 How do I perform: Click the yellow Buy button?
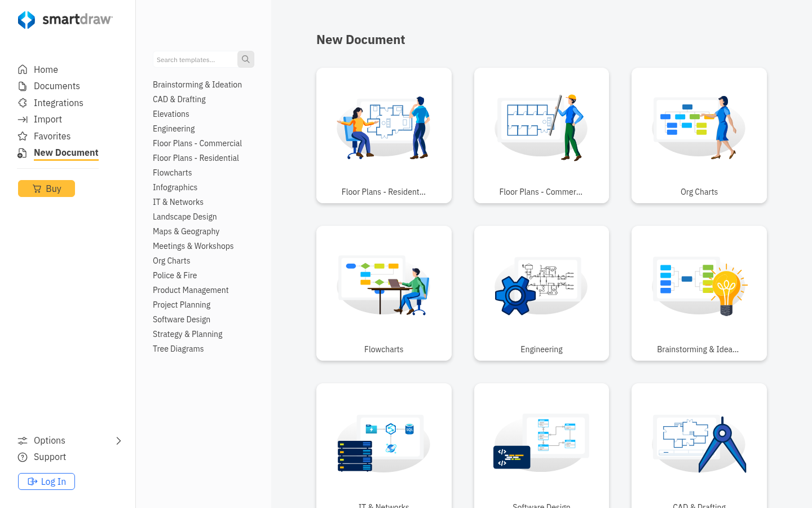46,189
